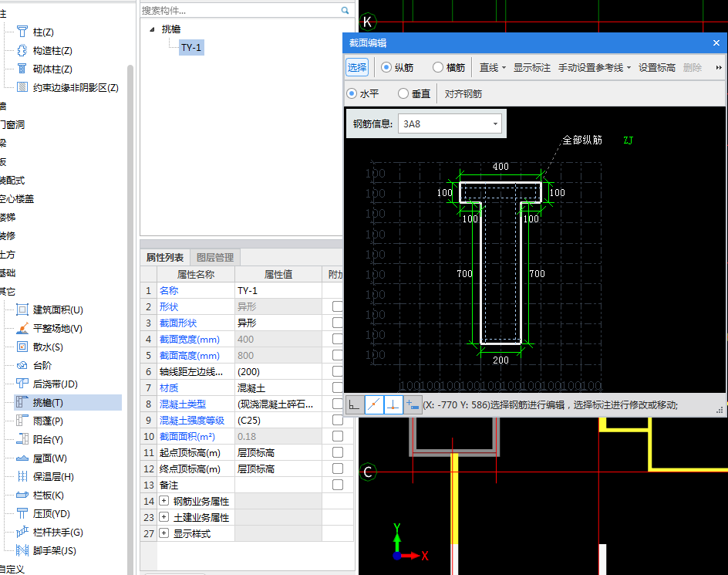Screen dimensions: 728x575
Task: Click the 选择 toolbar button
Action: tap(357, 67)
